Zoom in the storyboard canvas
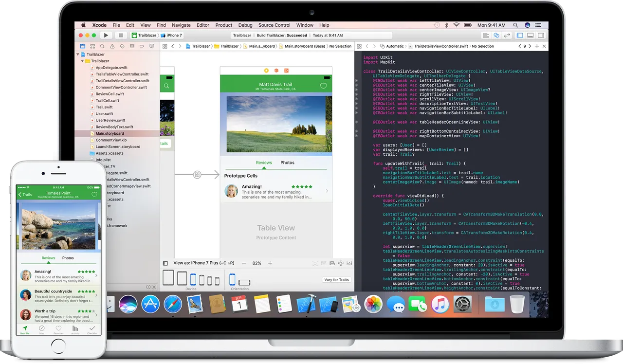Viewport: 623px width, 364px height. [x=270, y=263]
